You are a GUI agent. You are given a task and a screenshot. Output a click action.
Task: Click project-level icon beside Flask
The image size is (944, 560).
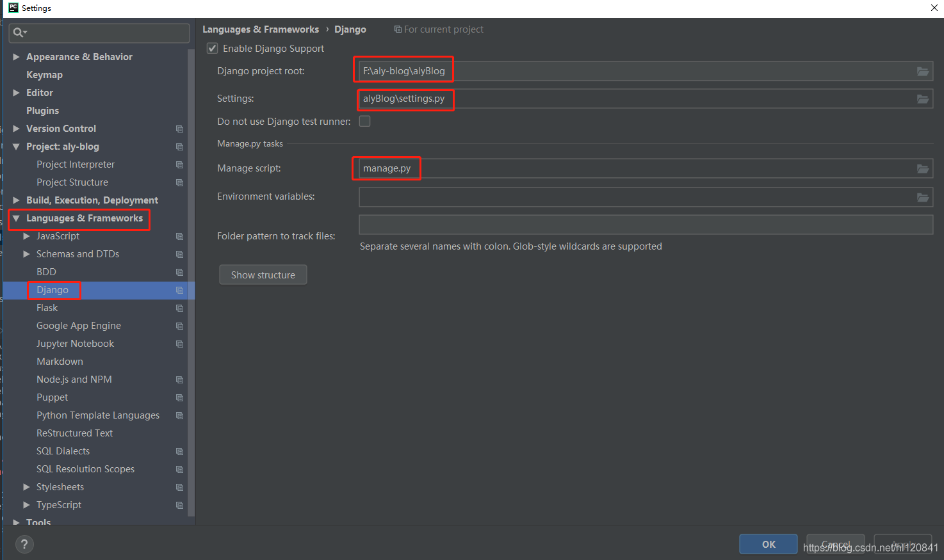(x=180, y=308)
